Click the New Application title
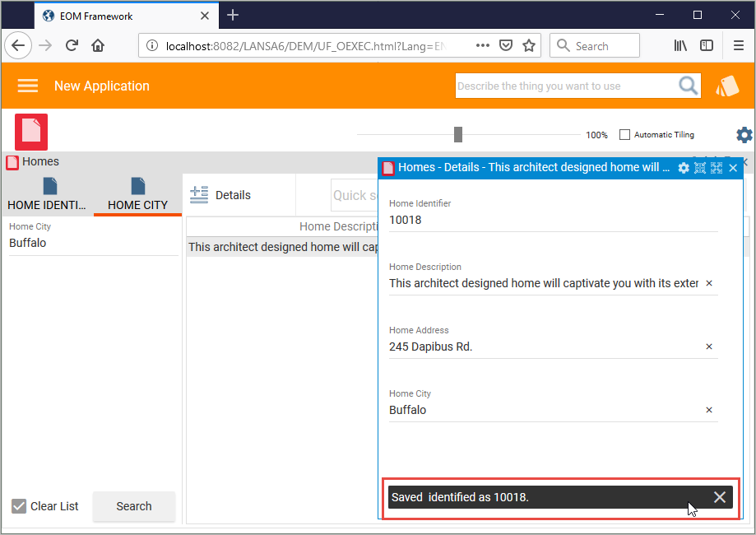The height and width of the screenshot is (535, 756). (x=102, y=86)
